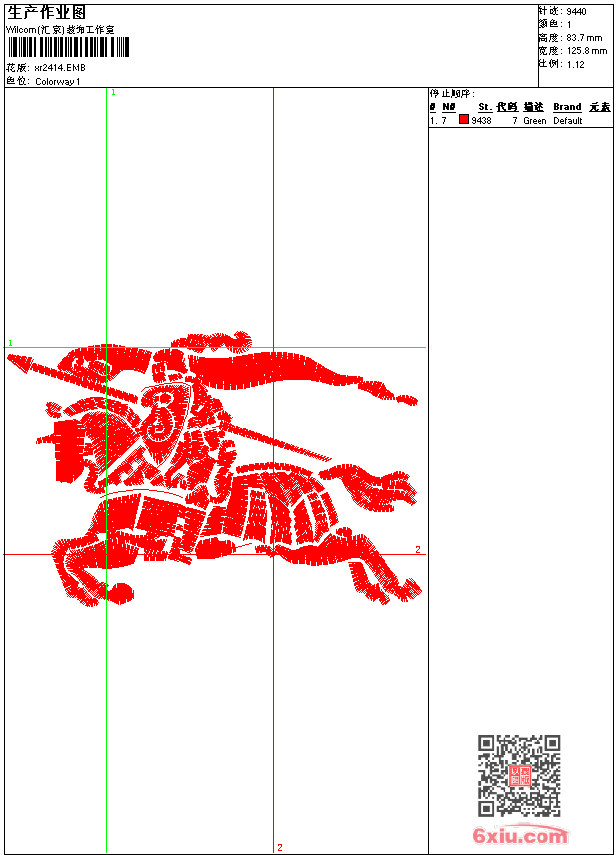Click the red '2' label at bottom of vertical guide
The width and height of the screenshot is (616, 855).
[x=279, y=847]
